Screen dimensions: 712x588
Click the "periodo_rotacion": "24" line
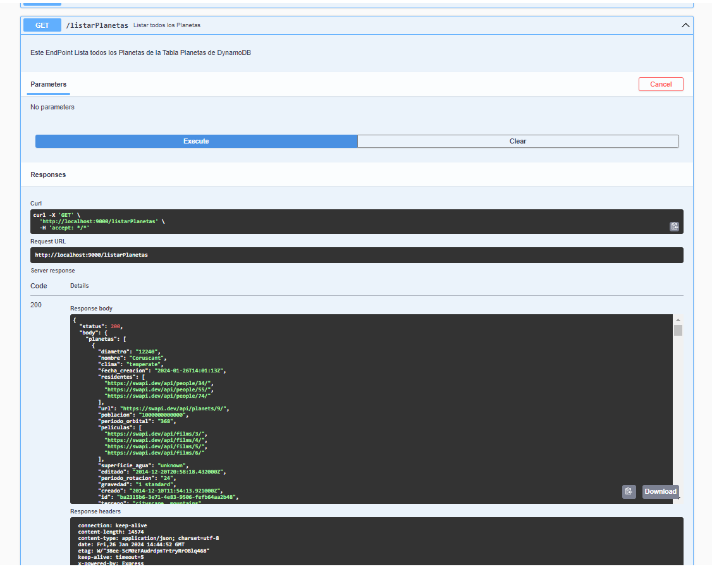[x=137, y=478]
